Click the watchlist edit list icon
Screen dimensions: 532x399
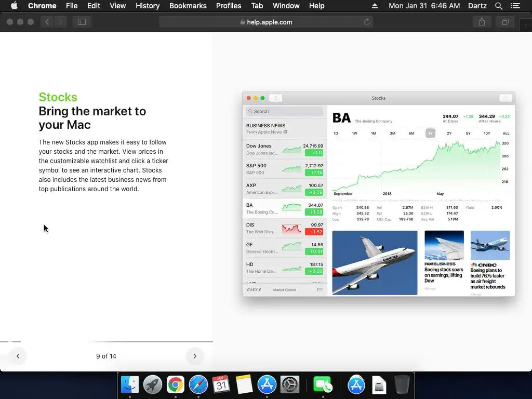tap(320, 290)
